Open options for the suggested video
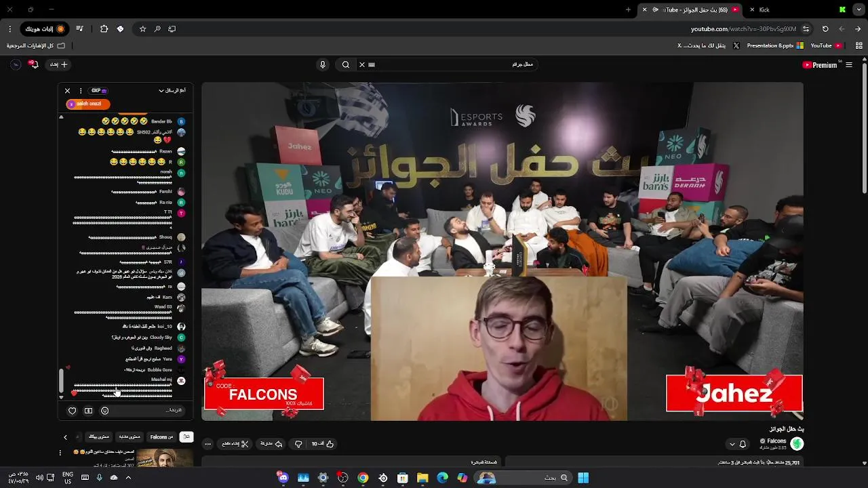Viewport: 868px width, 488px height. tap(60, 453)
